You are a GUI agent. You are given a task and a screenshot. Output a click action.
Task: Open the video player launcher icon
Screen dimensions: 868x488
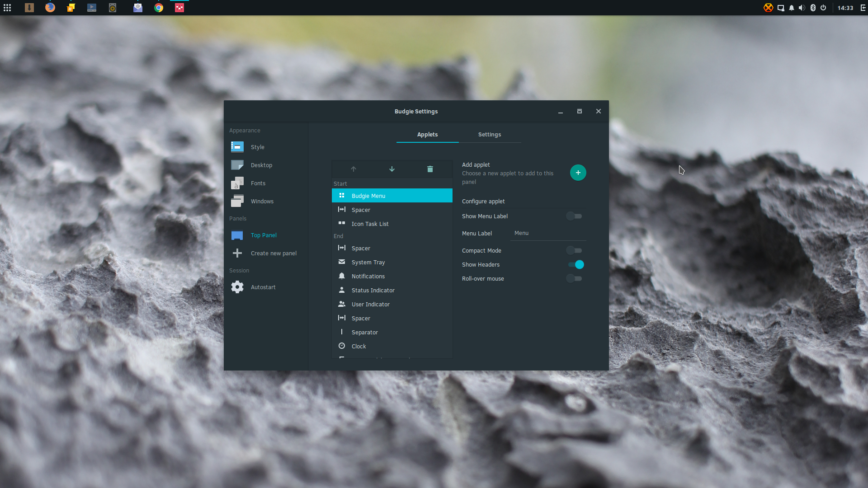92,8
